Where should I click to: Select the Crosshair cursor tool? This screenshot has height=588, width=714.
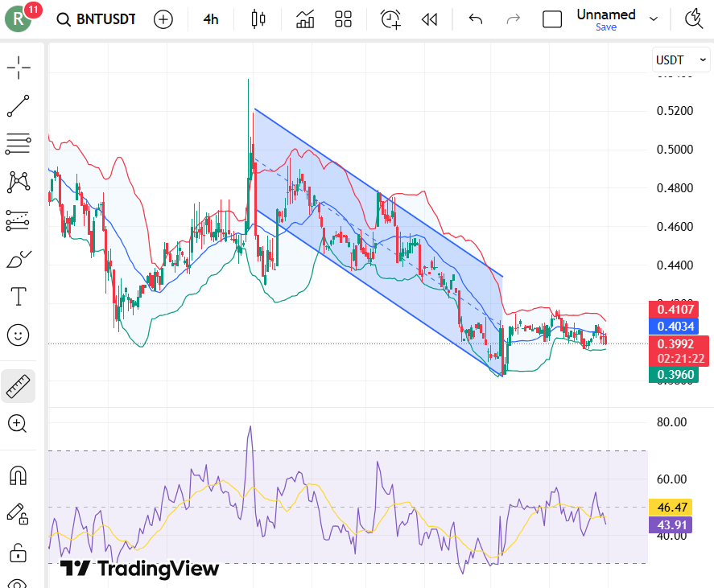(x=18, y=68)
